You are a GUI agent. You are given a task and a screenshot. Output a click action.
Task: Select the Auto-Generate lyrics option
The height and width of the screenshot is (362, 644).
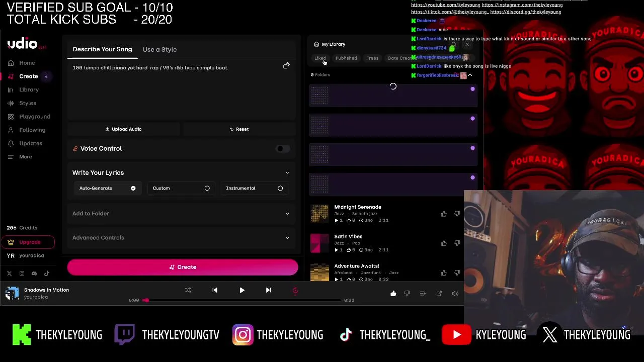pyautogui.click(x=107, y=188)
